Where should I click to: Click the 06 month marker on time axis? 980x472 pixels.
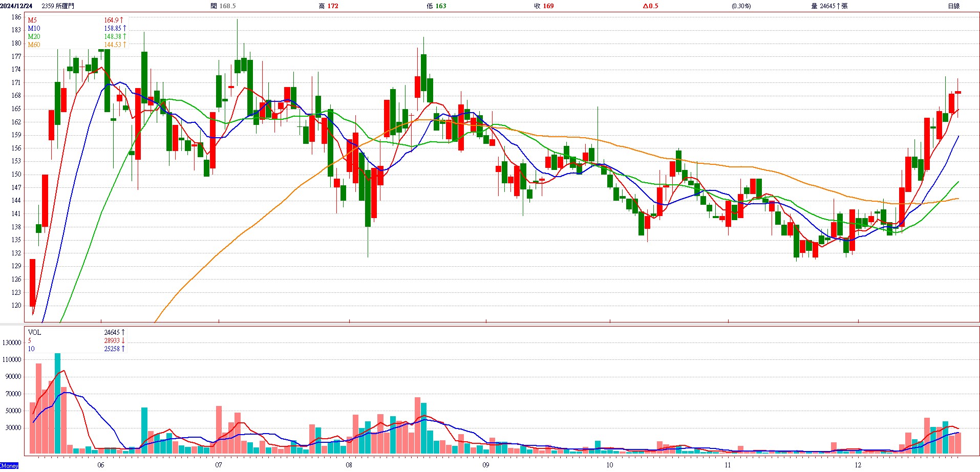tap(100, 465)
